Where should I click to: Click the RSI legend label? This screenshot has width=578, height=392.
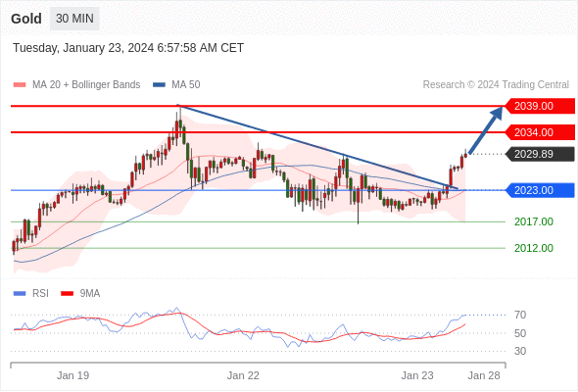click(x=40, y=294)
